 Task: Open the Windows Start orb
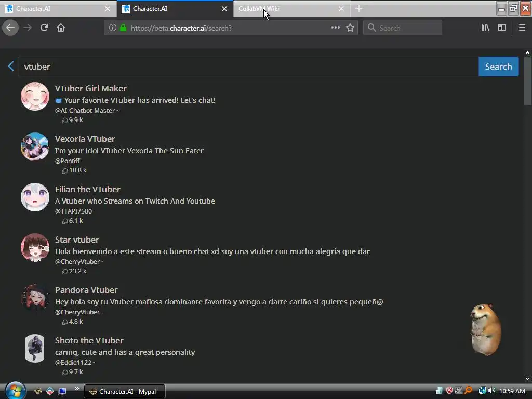click(x=15, y=391)
